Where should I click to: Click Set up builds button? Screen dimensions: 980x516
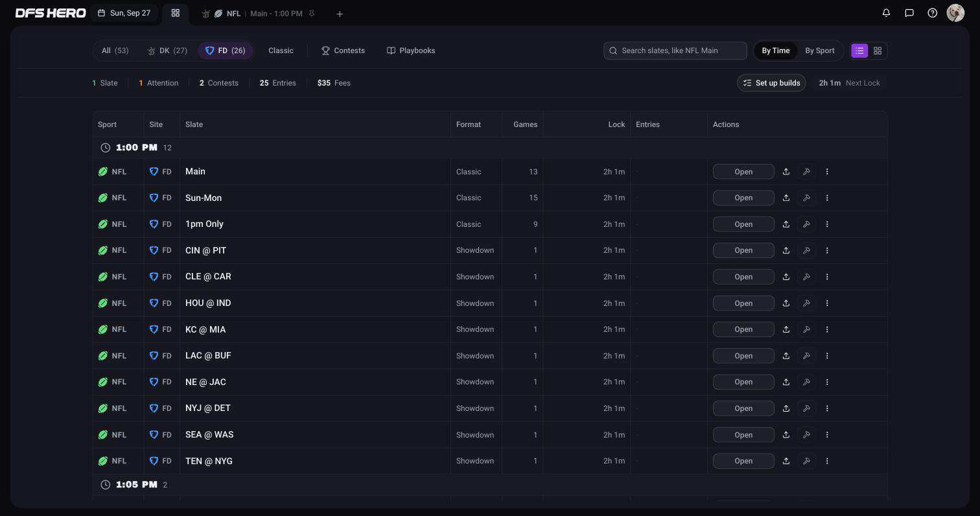point(771,83)
